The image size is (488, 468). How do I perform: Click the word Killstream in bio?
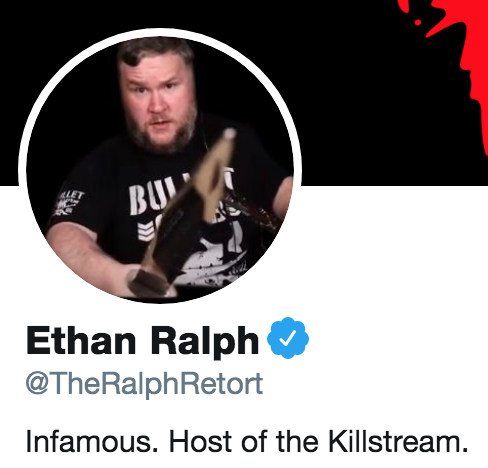(x=398, y=441)
